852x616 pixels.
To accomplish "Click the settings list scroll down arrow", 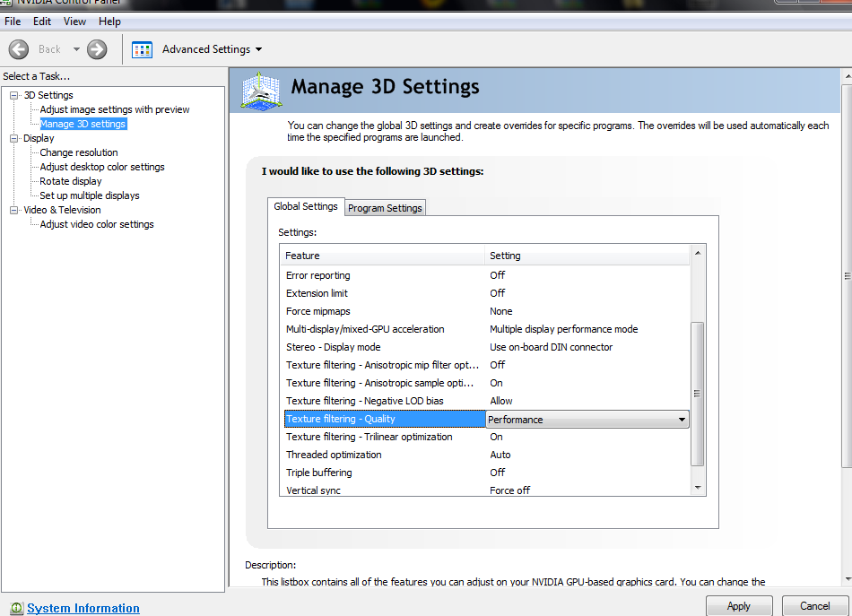I will 698,488.
